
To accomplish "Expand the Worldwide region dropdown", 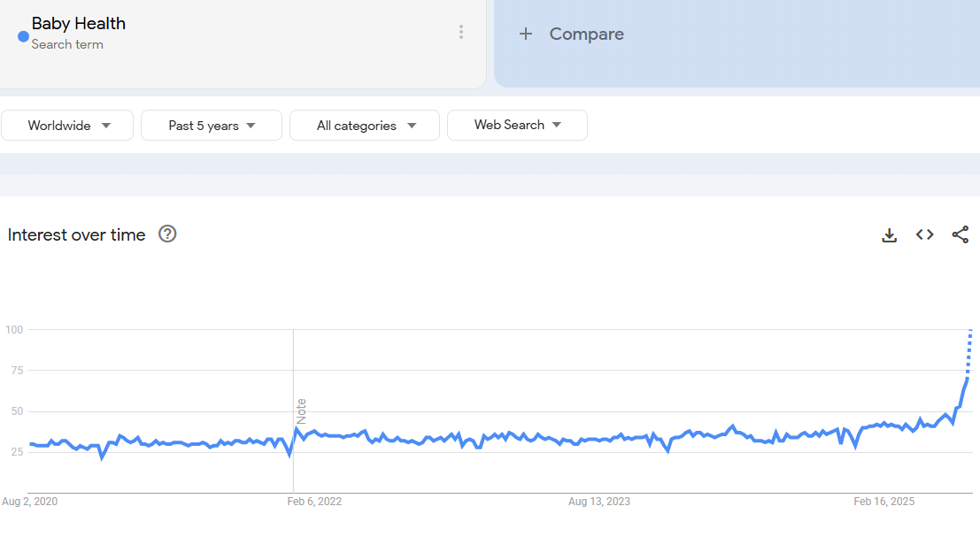I will click(68, 126).
